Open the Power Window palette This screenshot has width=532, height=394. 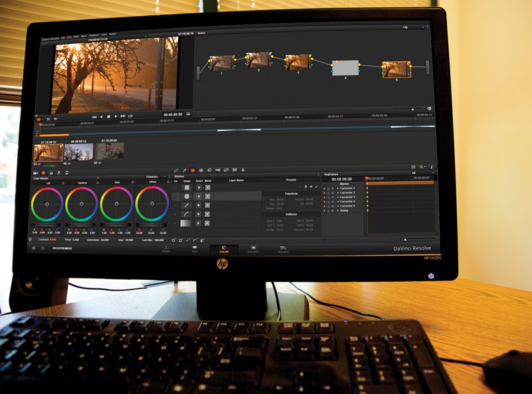pyautogui.click(x=193, y=169)
